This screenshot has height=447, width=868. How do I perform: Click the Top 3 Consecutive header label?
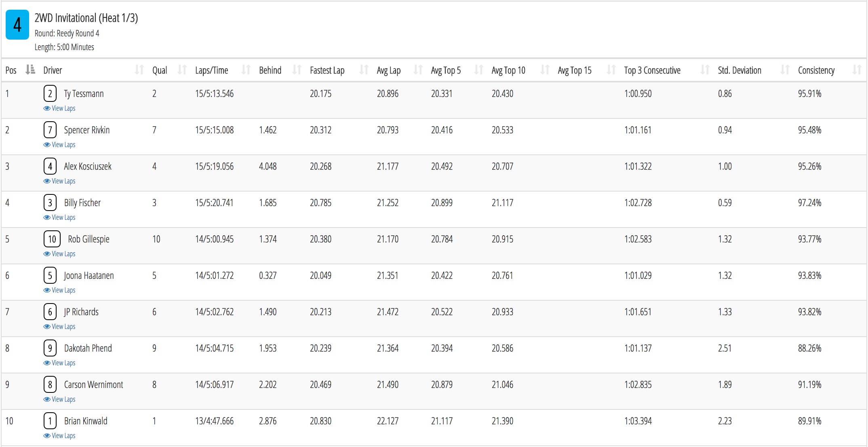coord(652,70)
